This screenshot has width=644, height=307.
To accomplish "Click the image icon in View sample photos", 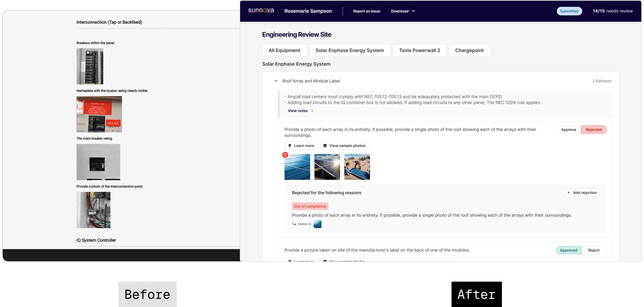I will (325, 146).
